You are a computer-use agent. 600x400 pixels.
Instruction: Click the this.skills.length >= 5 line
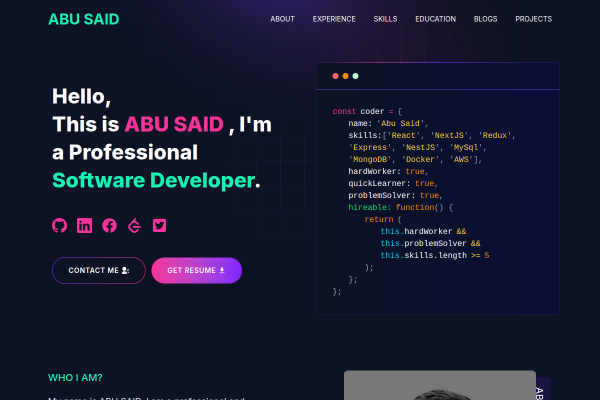click(x=435, y=255)
